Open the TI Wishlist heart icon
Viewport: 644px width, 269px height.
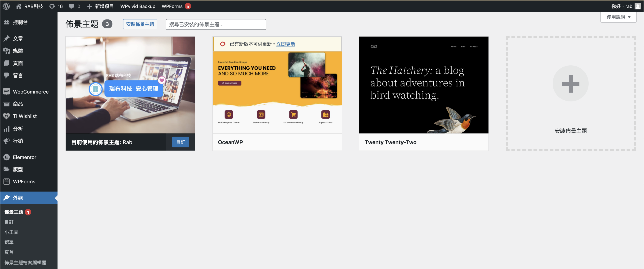[7, 116]
